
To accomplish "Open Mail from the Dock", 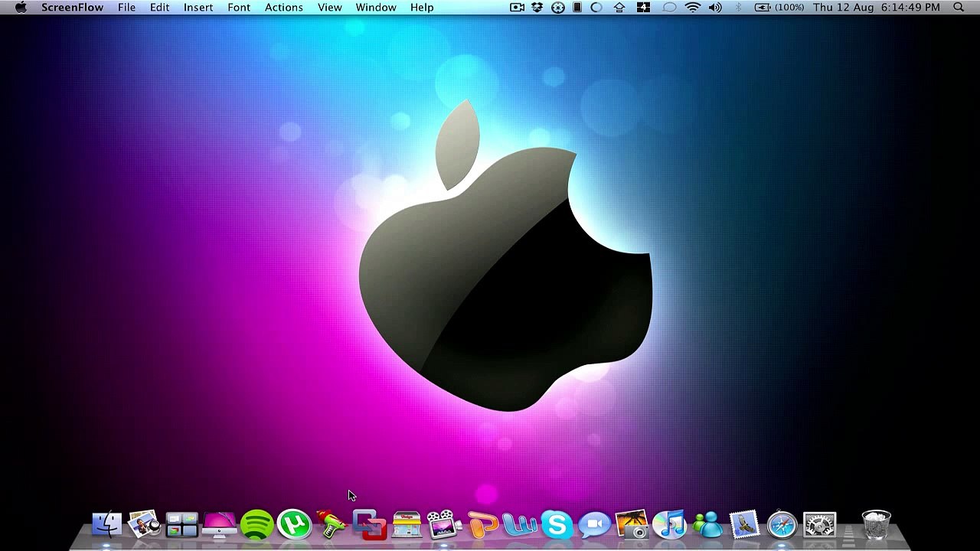I will coord(744,525).
